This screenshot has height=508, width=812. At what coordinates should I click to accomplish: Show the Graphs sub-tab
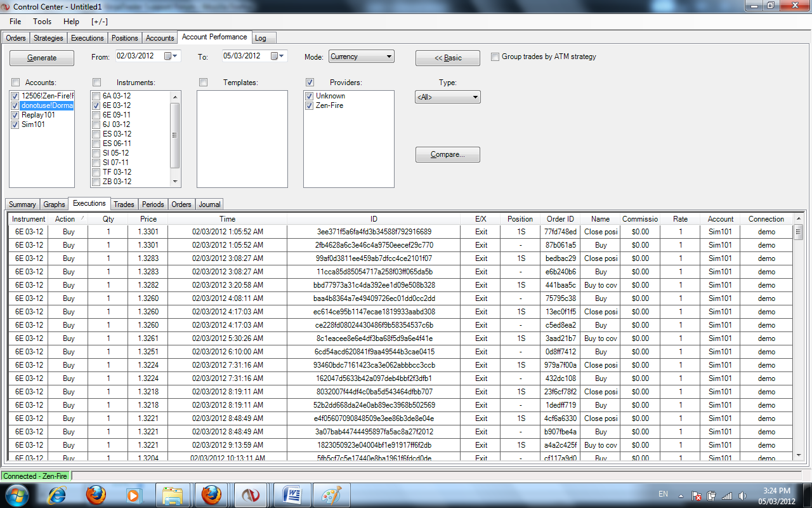(x=54, y=204)
